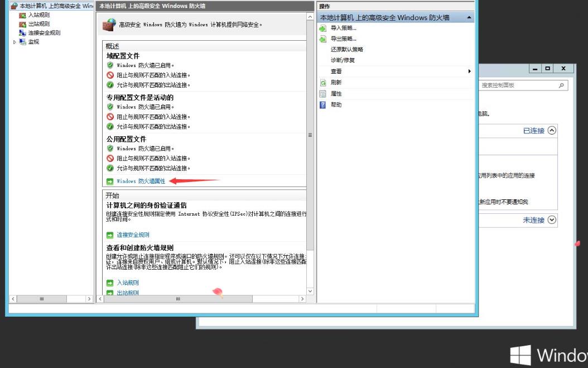Collapse the 已连接 section chevron in control panel
Screen dimensions: 588x368
(552, 130)
